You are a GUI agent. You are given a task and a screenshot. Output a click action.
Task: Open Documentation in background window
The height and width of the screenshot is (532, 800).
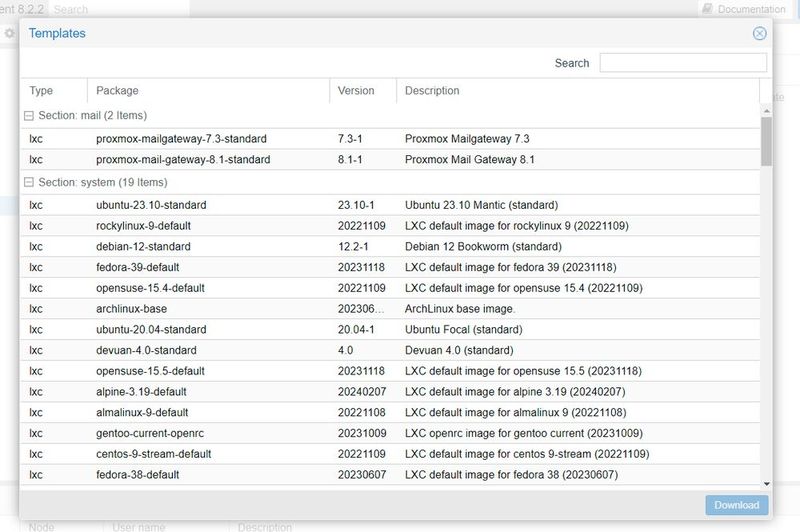pyautogui.click(x=744, y=9)
